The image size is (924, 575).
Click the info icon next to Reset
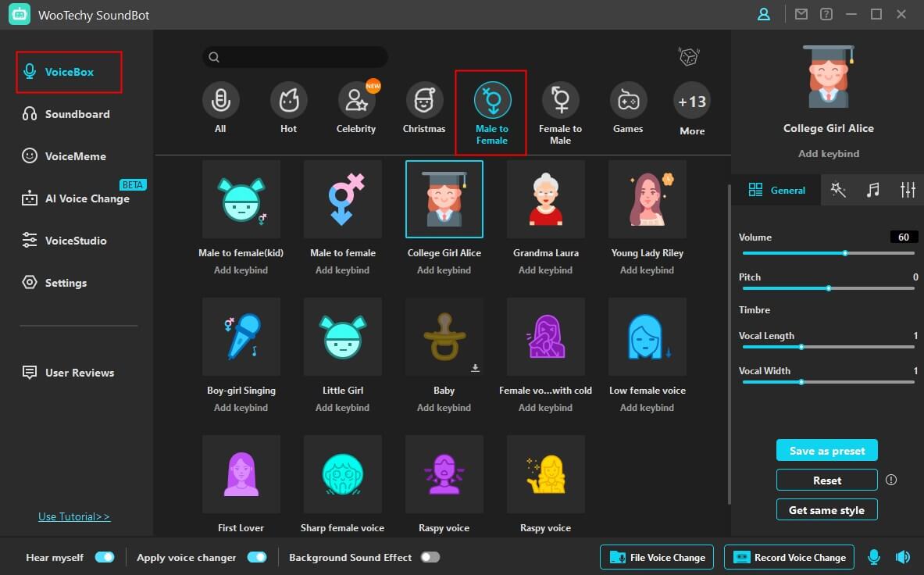coord(891,480)
